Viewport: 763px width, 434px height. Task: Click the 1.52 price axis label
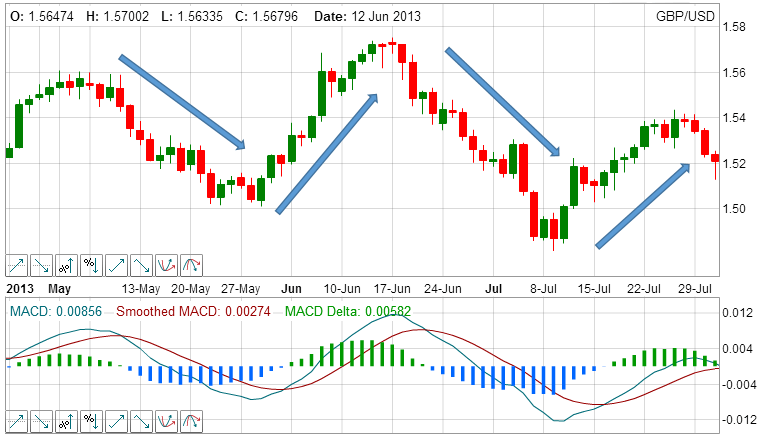click(734, 163)
